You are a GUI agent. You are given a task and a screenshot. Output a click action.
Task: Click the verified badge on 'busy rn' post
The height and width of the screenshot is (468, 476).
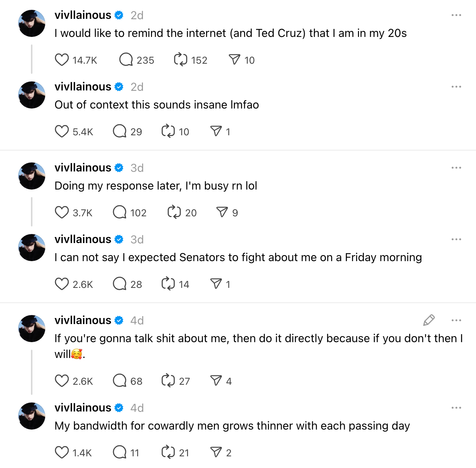tap(119, 168)
